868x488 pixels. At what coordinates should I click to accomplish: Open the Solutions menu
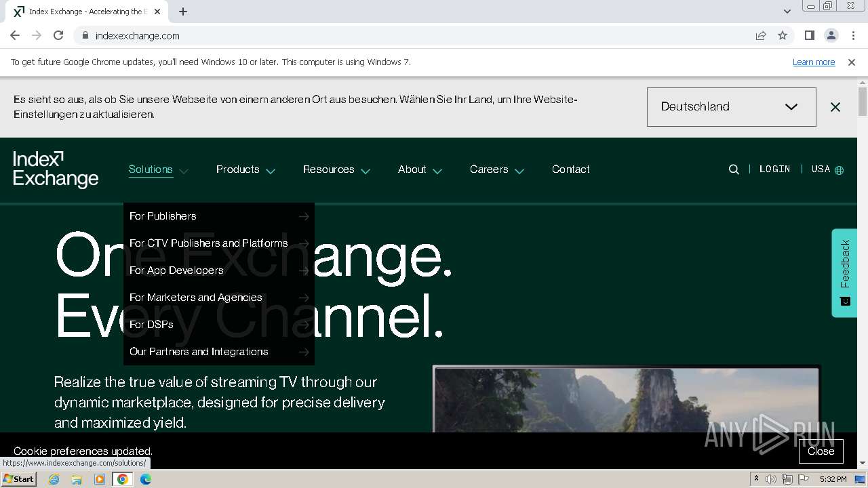click(151, 169)
